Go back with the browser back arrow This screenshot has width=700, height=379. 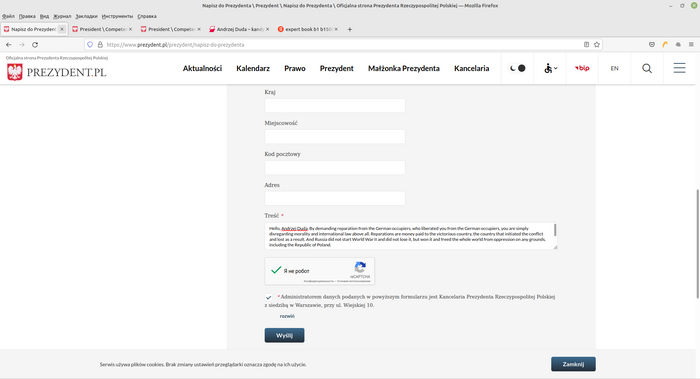8,45
